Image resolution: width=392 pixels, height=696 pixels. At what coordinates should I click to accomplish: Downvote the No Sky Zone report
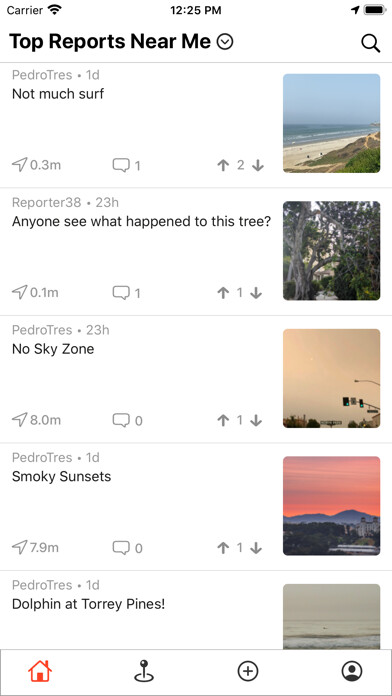(x=256, y=420)
